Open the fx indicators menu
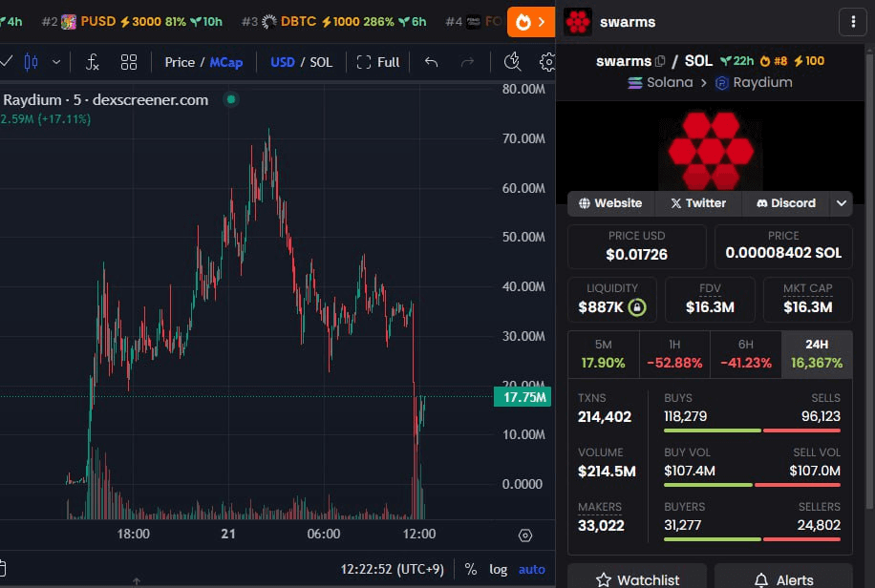This screenshot has width=875, height=588. tap(93, 62)
